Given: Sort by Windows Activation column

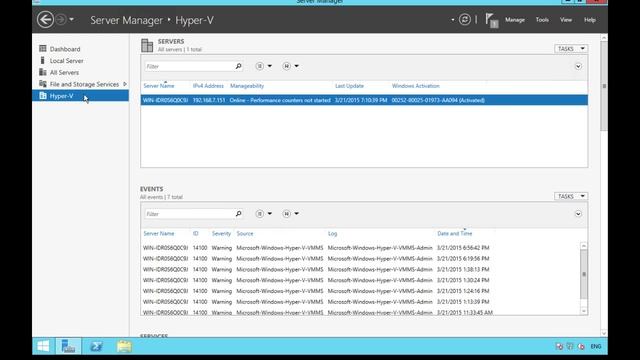Looking at the screenshot, I should click(x=416, y=86).
